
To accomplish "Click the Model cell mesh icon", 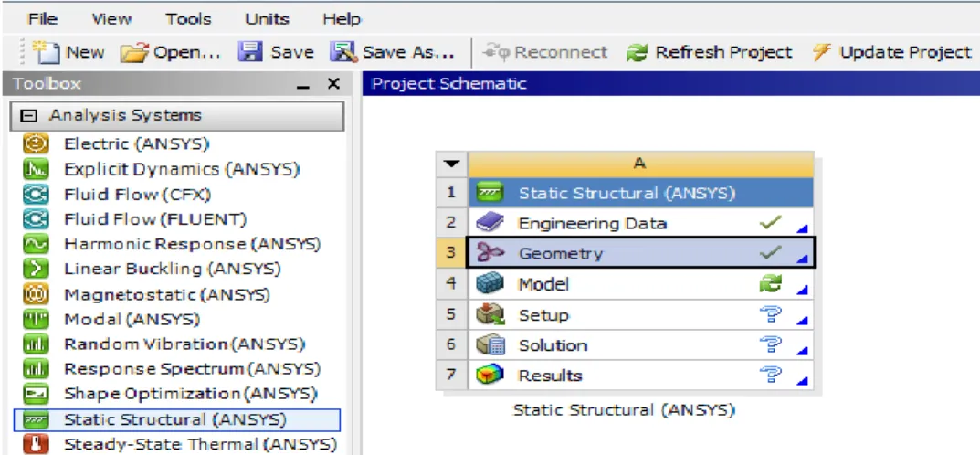I will click(490, 284).
